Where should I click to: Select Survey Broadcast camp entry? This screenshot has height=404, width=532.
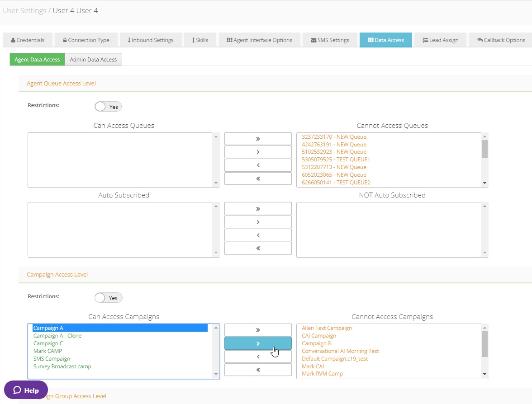[62, 366]
